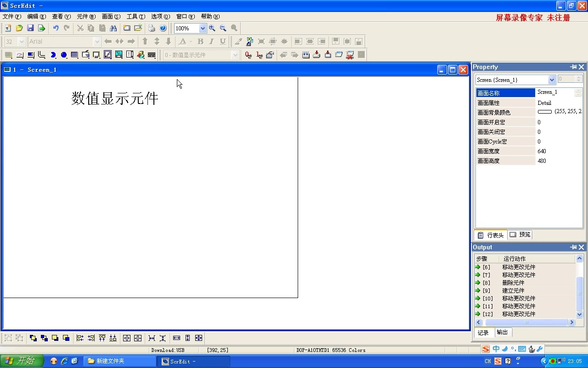Select the 记录 tab in the Output panel
Viewport: 588px width, 368px height.
coord(483,333)
